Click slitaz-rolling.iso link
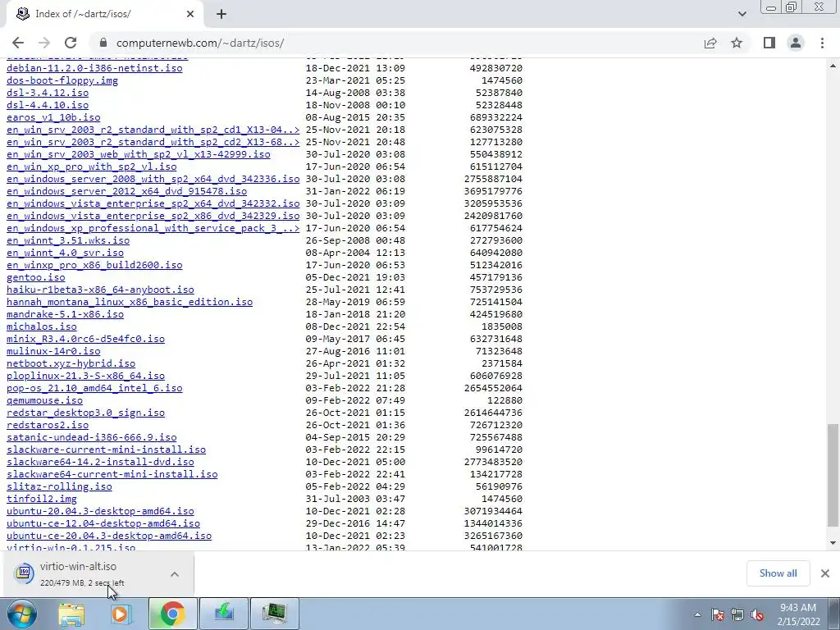The width and height of the screenshot is (840, 630). pyautogui.click(x=59, y=487)
